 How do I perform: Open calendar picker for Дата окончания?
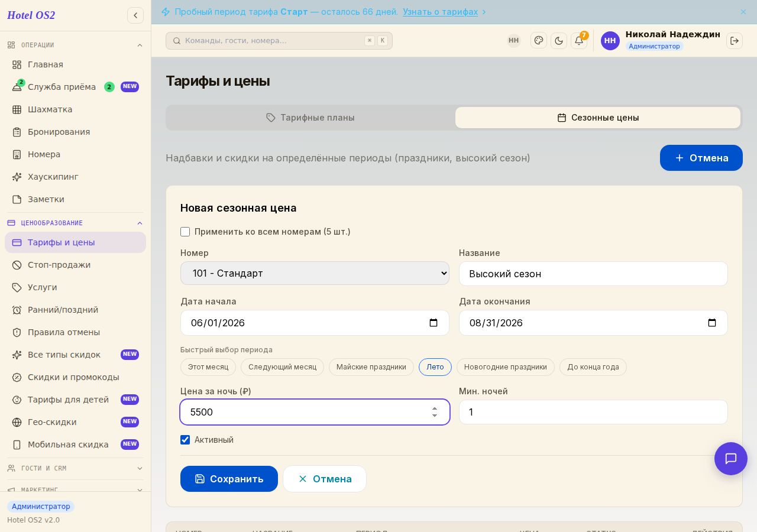pyautogui.click(x=712, y=323)
